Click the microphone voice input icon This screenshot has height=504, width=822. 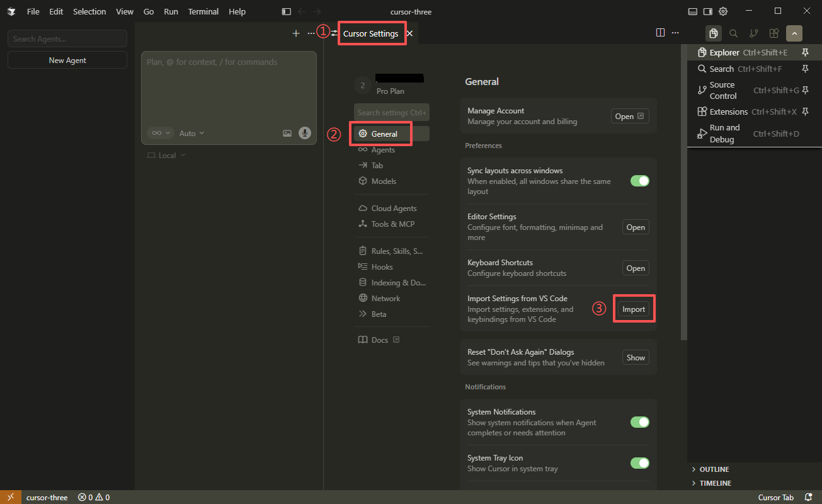coord(305,133)
